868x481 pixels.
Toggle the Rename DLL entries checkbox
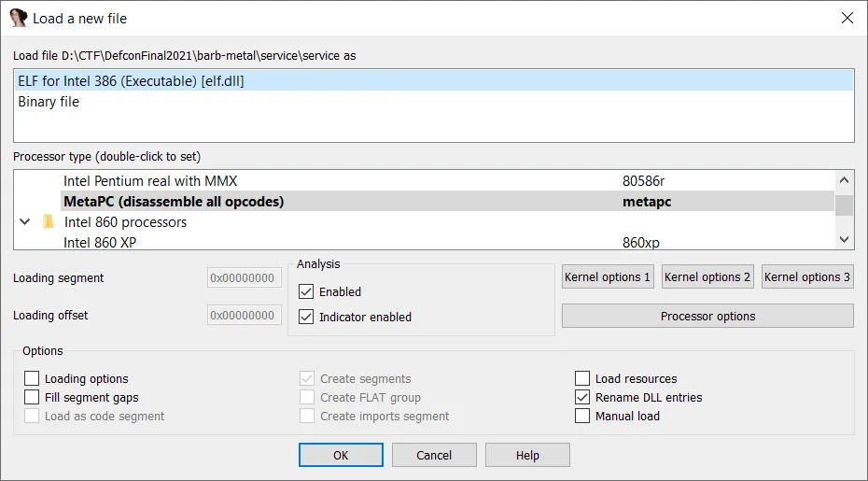point(582,398)
